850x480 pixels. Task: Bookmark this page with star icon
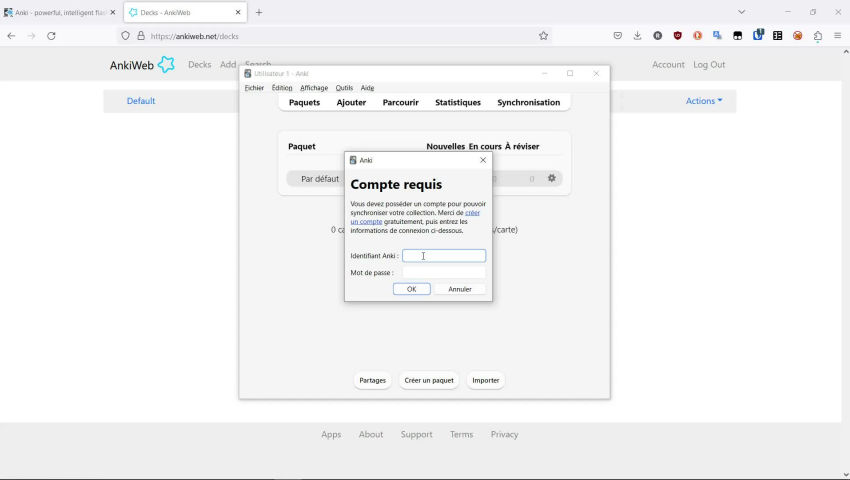[543, 35]
